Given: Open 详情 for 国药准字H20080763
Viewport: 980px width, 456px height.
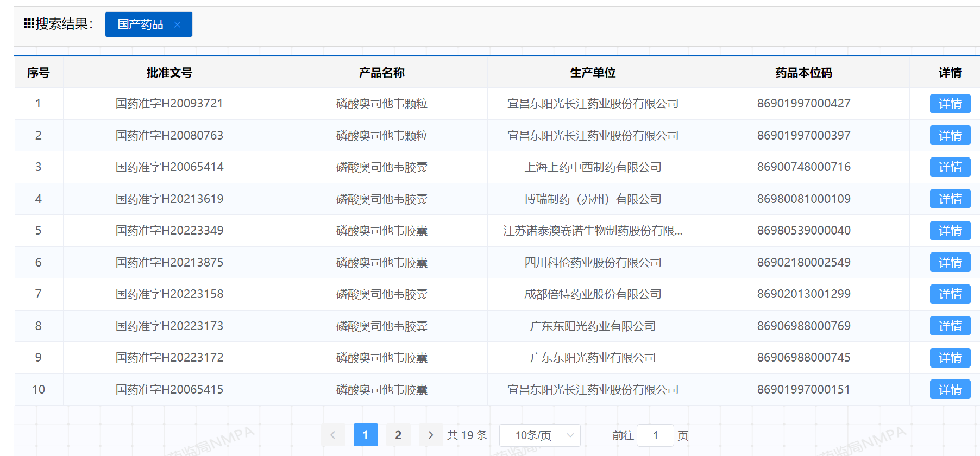Looking at the screenshot, I should coord(950,136).
